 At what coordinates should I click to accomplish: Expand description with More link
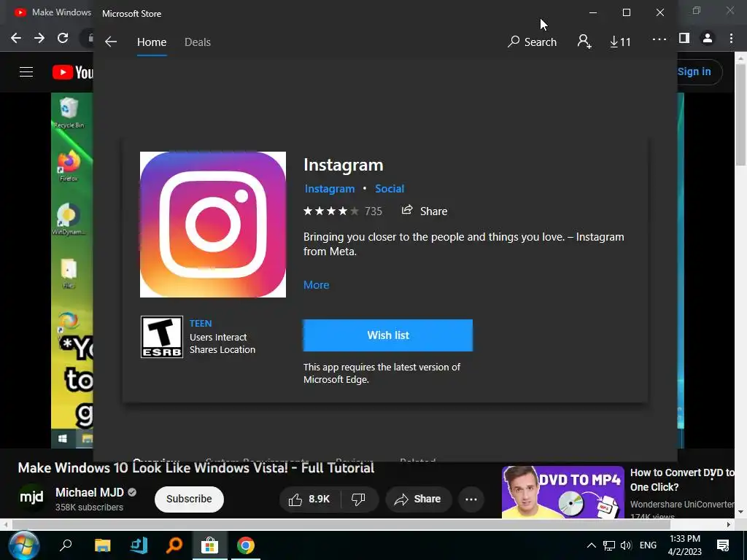pos(317,285)
